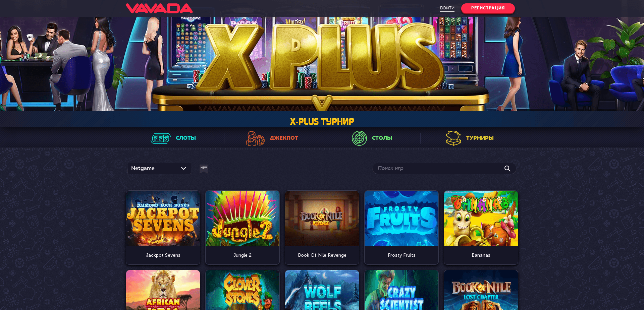Switch to the ТУРНИРЫ tab

pyautogui.click(x=480, y=138)
